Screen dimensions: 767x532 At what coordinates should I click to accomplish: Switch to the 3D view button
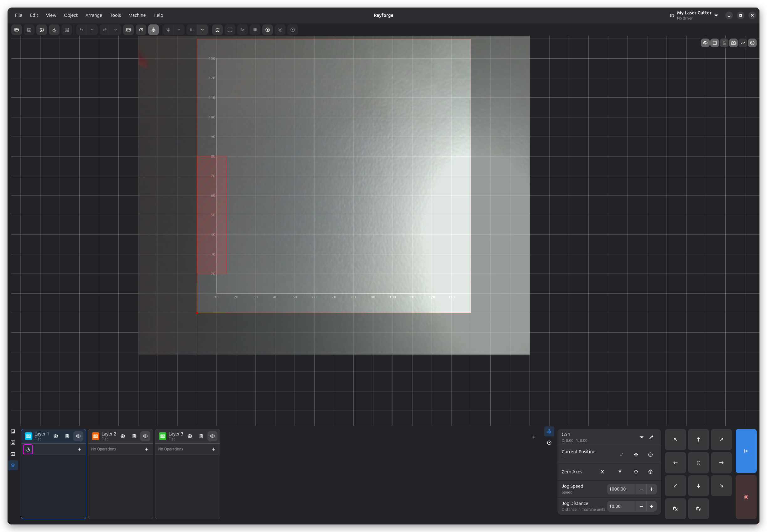[x=128, y=30]
